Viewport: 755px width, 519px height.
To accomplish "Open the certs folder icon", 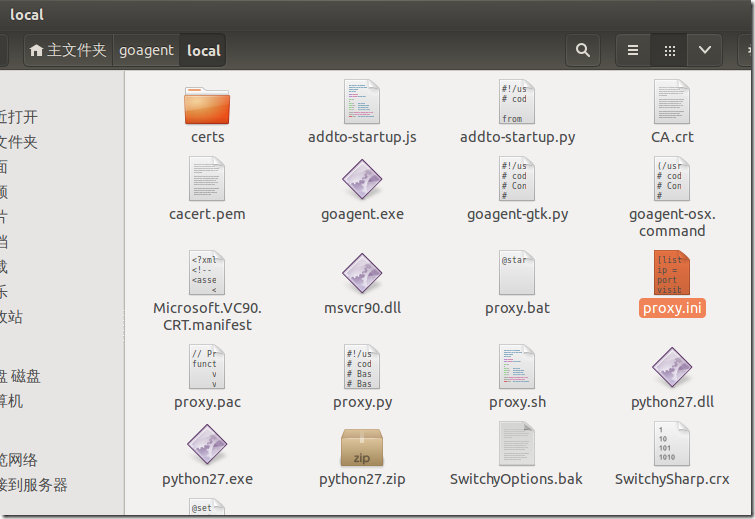I will tap(207, 105).
